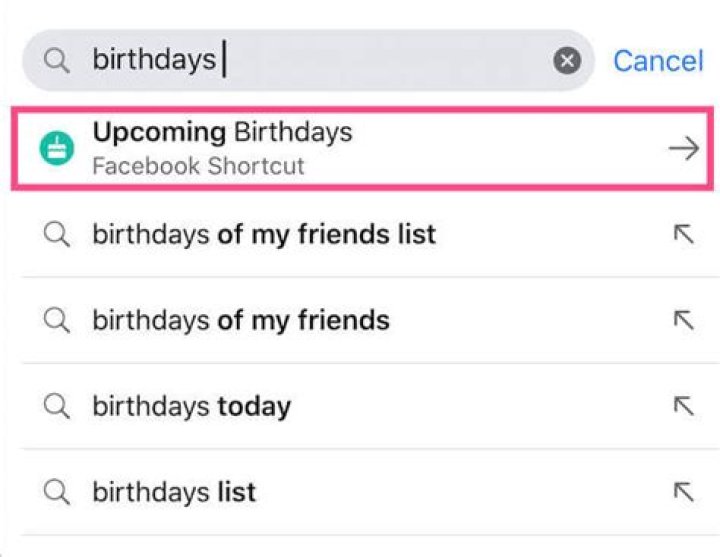Click the green birthday cake shortcut icon
The image size is (720, 557).
click(58, 149)
